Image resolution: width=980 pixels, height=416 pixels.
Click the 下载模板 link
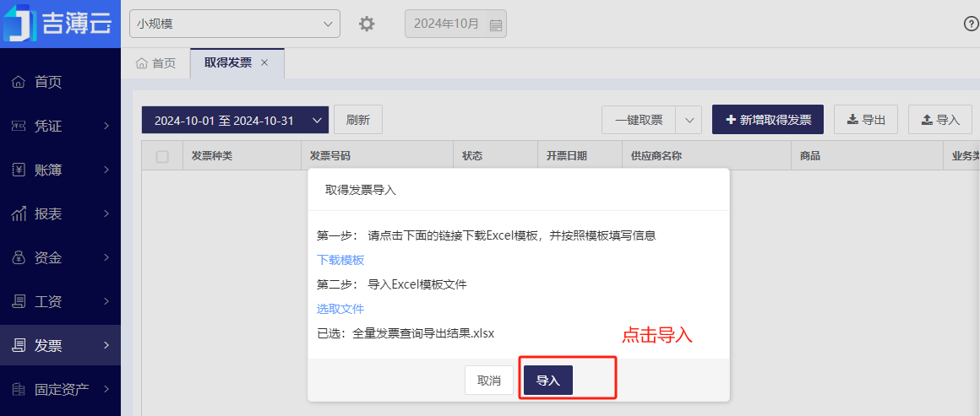tap(340, 260)
